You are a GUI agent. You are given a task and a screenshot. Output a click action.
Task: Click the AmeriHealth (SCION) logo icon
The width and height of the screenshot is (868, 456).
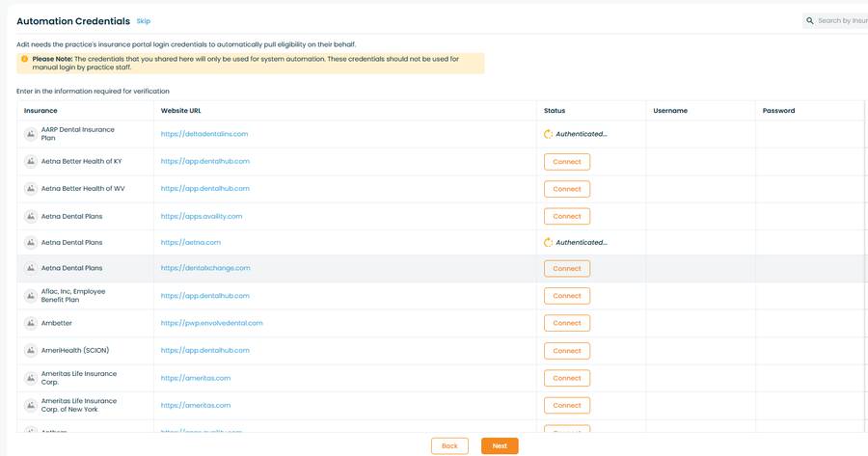click(31, 350)
